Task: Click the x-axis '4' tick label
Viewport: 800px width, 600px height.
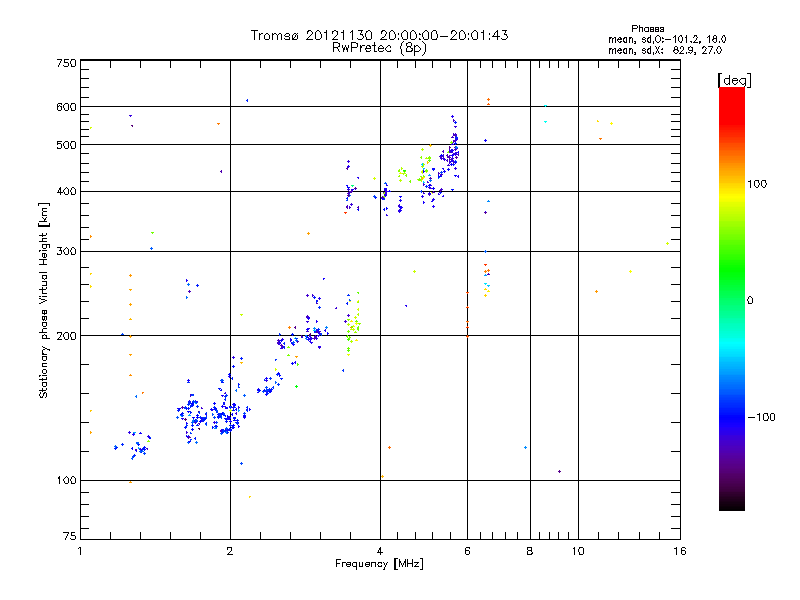Action: [380, 551]
